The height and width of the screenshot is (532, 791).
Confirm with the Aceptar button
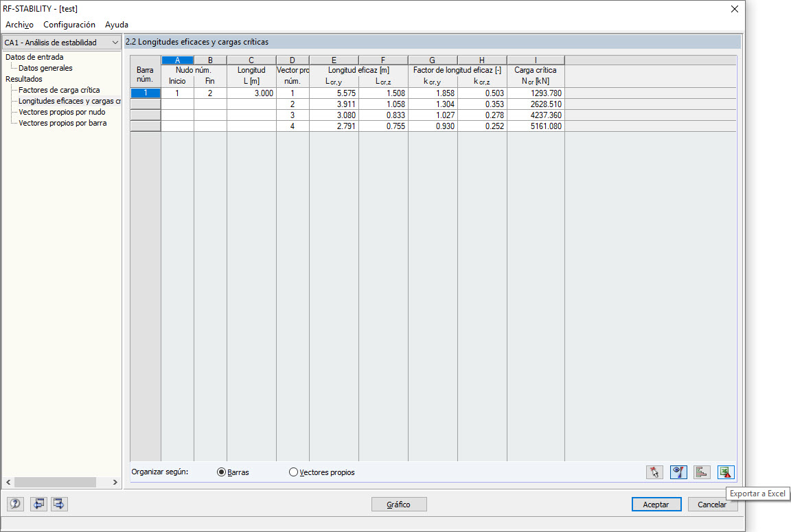pos(656,504)
